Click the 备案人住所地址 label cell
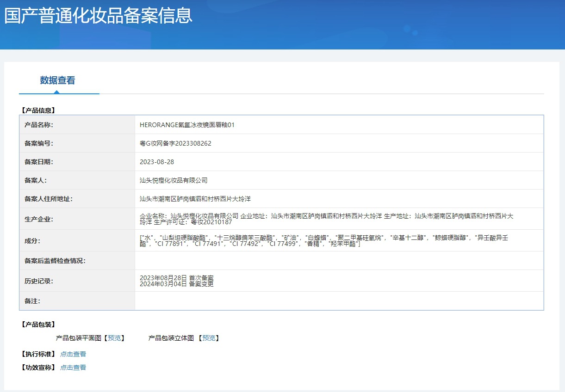This screenshot has width=565, height=392. click(77, 199)
